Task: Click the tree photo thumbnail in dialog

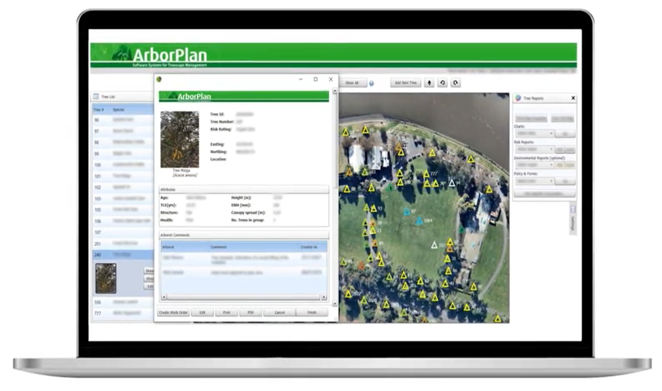Action: point(179,139)
